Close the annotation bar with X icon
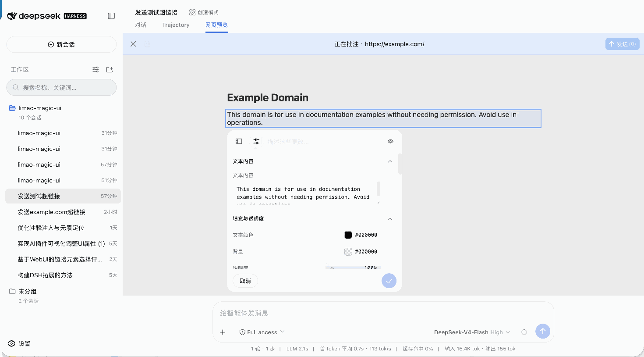The height and width of the screenshot is (357, 644). (133, 44)
